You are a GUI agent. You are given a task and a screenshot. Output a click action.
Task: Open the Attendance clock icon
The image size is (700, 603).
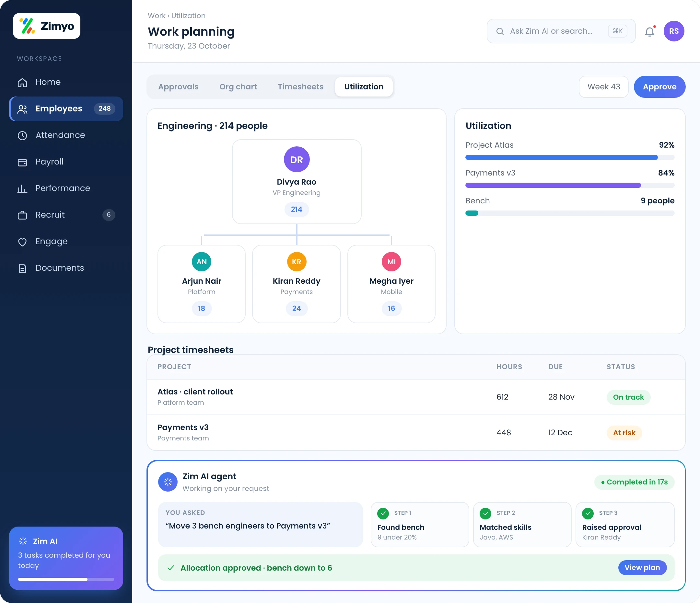(22, 135)
